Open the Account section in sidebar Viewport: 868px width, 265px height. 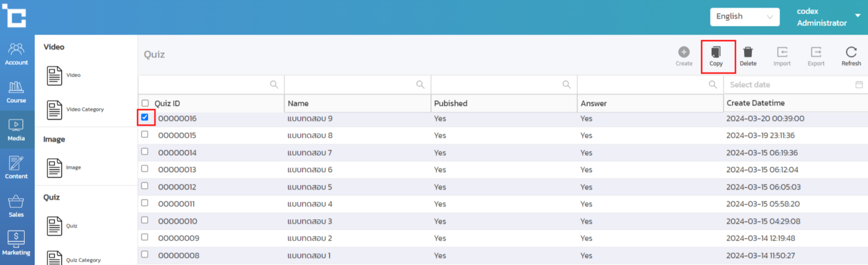pyautogui.click(x=17, y=54)
